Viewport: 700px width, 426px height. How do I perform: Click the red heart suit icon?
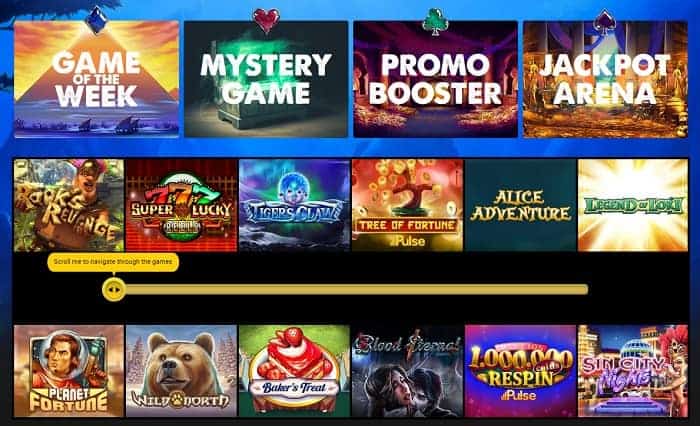(x=266, y=20)
